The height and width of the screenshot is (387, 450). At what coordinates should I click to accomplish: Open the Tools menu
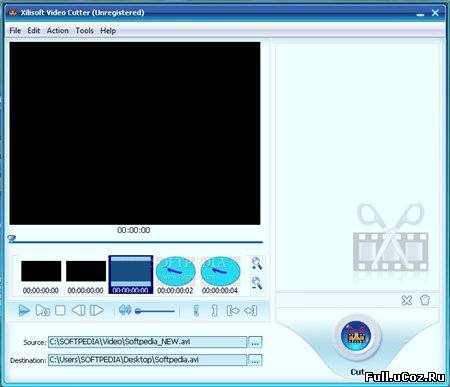pyautogui.click(x=84, y=31)
